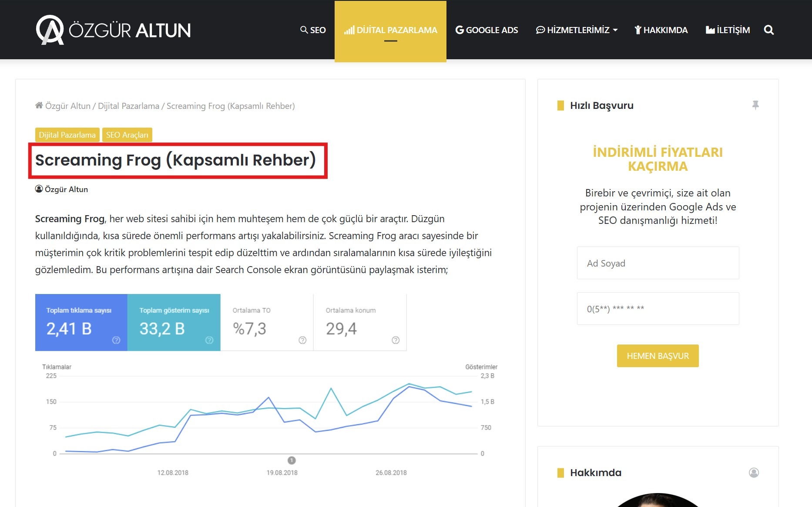Click the Screaming Frog article title

point(176,160)
